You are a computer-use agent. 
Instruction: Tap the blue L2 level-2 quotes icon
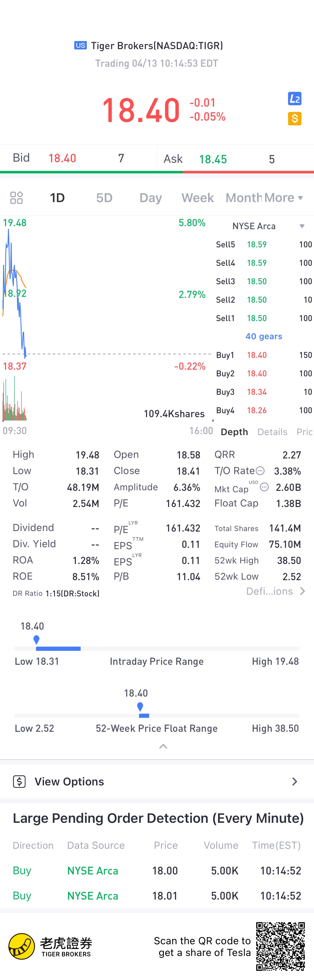tap(295, 99)
